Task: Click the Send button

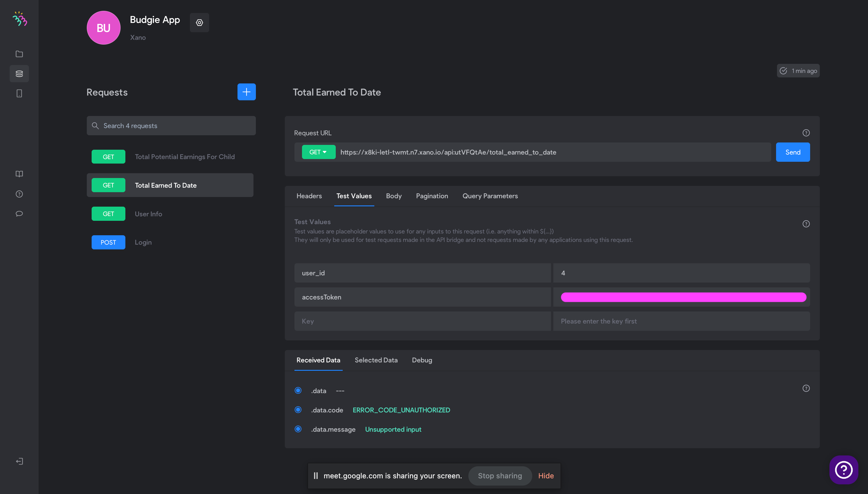Action: click(793, 152)
